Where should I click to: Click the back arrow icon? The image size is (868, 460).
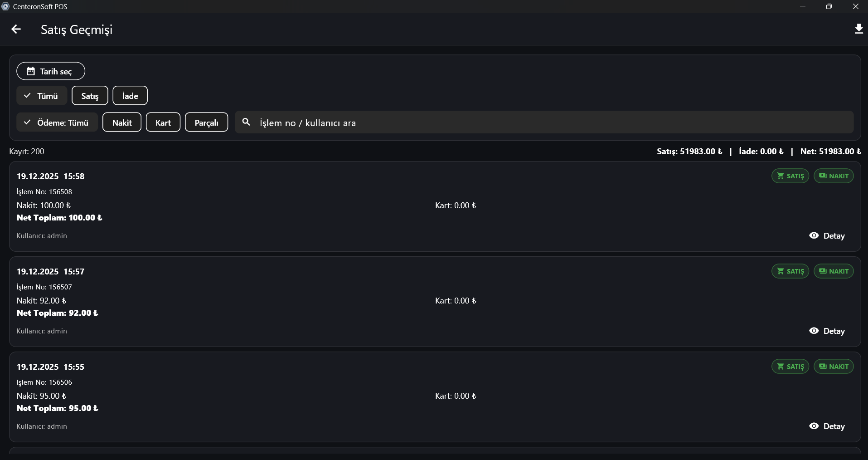[16, 29]
